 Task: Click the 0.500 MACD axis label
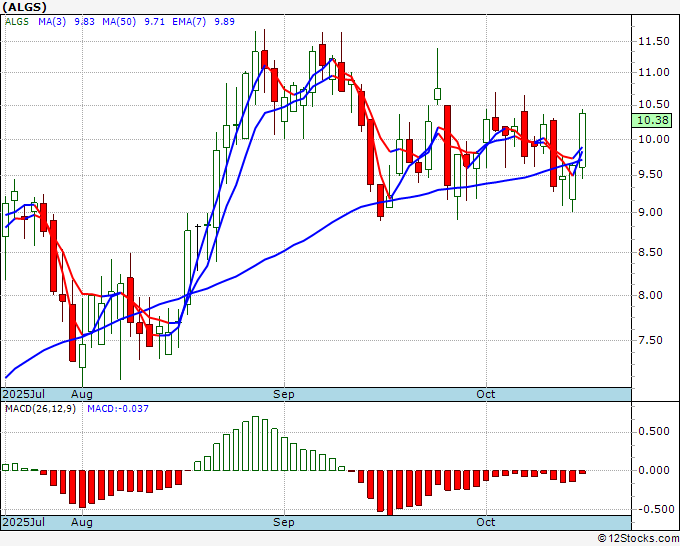[x=654, y=432]
